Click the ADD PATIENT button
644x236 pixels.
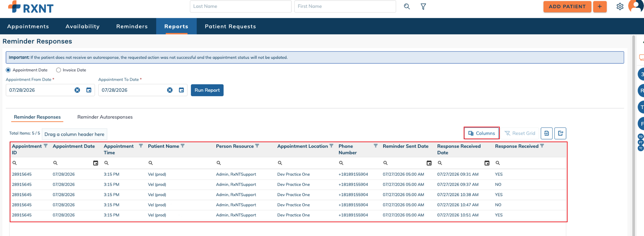pos(567,7)
